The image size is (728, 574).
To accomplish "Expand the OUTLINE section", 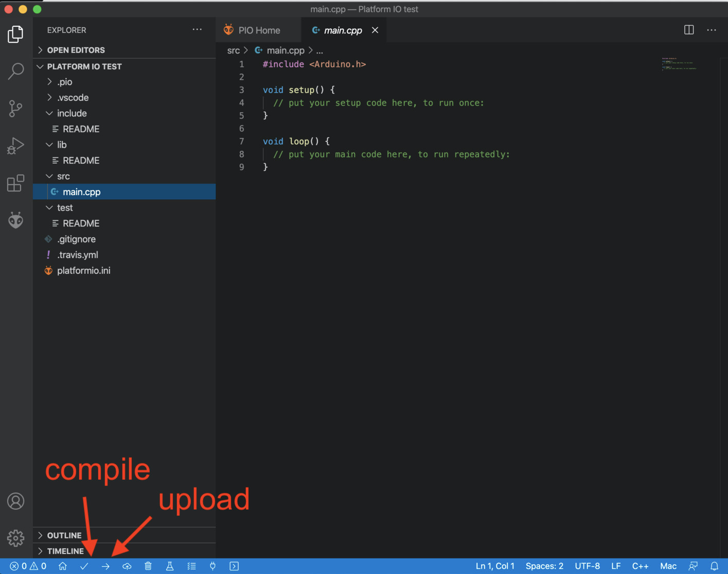I will pyautogui.click(x=124, y=535).
